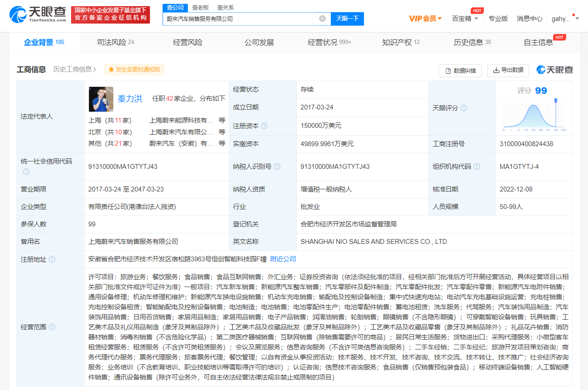Click the bell icon in 发生变更时通知我
588x390 pixels.
pyautogui.click(x=111, y=69)
